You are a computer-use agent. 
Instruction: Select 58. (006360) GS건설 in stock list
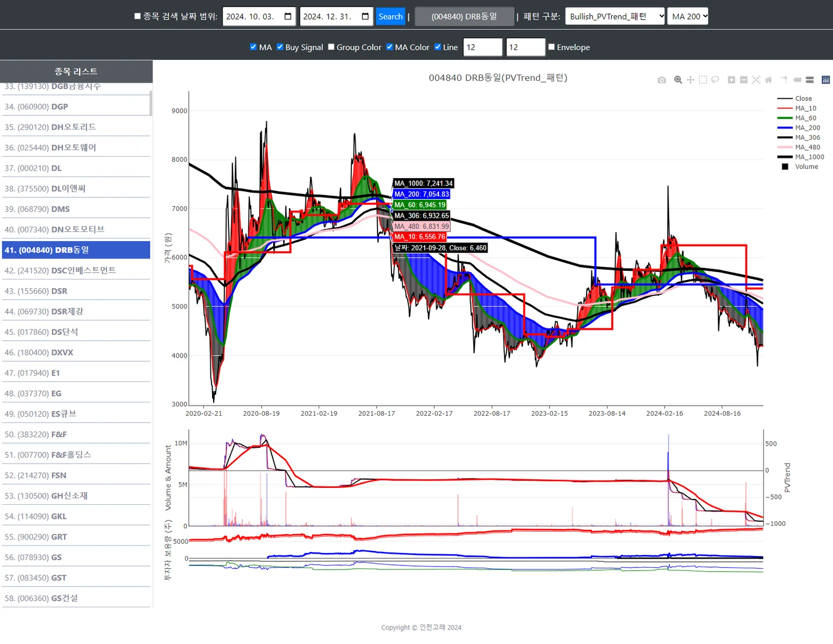[x=76, y=598]
